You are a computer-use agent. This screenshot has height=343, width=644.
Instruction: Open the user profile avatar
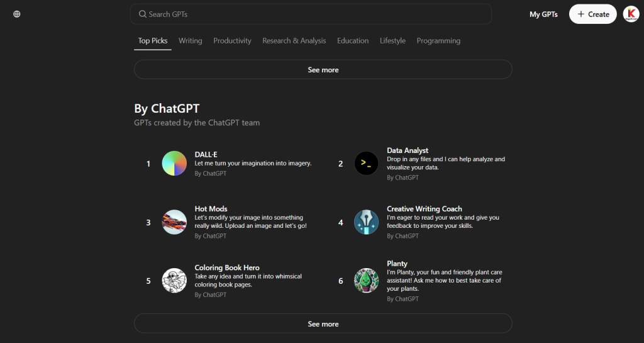coord(631,14)
